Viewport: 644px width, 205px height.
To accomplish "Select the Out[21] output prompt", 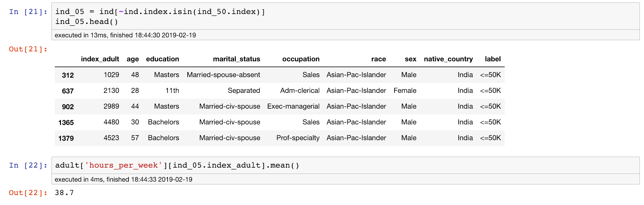I will (28, 49).
